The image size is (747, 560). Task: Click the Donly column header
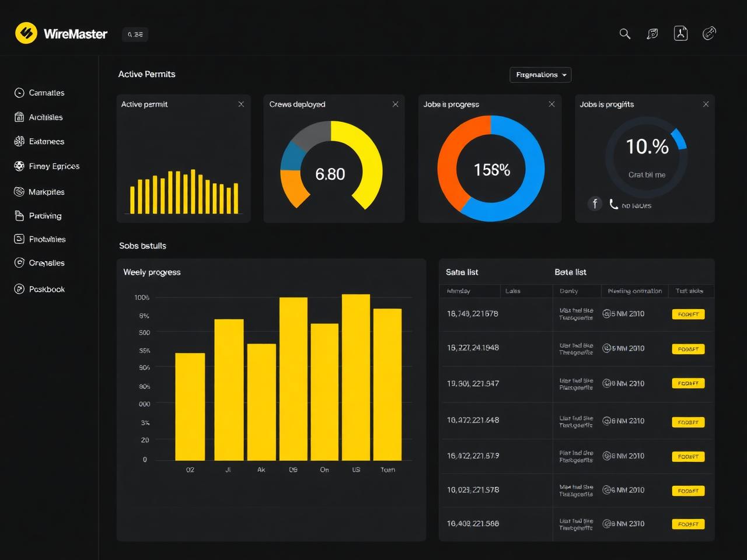tap(568, 290)
